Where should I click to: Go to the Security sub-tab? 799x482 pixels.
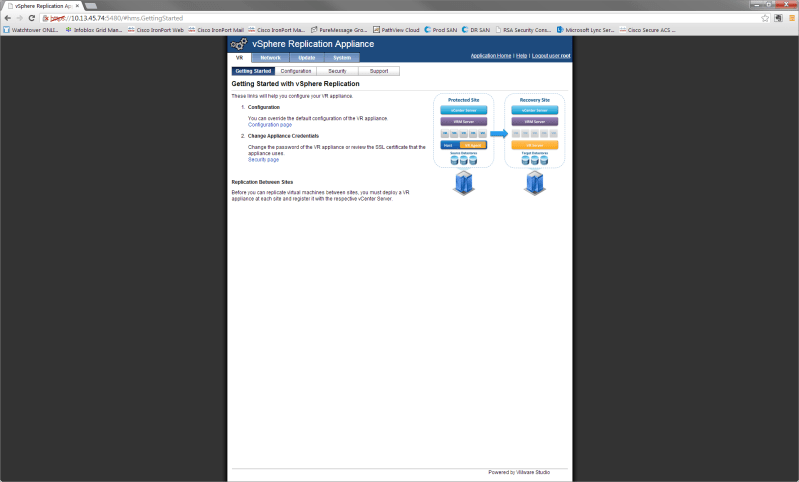338,71
